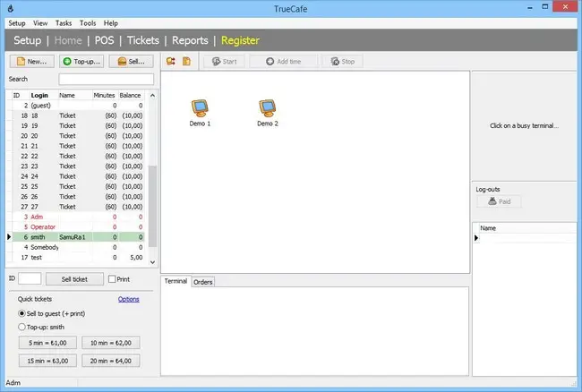
Task: Click the Start session button
Action: [224, 62]
